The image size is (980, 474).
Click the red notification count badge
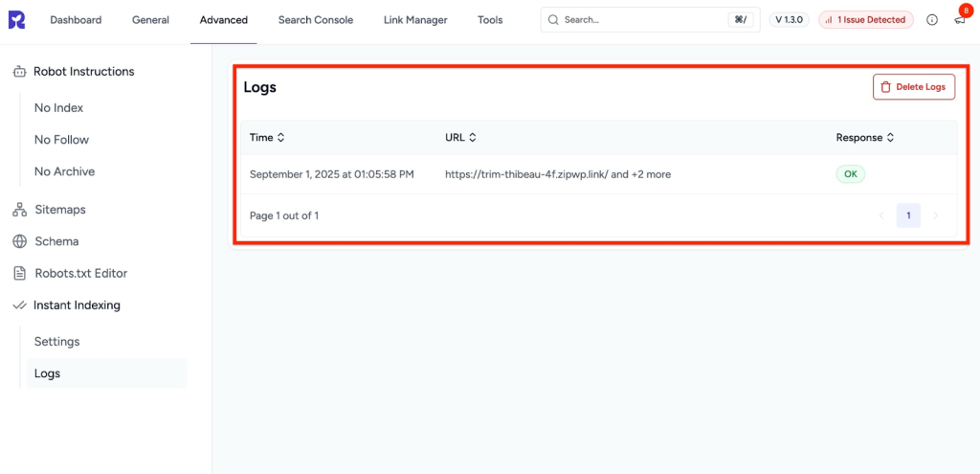point(967,11)
